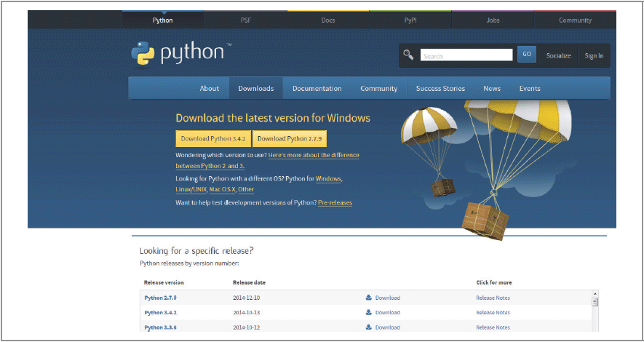Click download icon in Python 3.3.6 row

368,327
